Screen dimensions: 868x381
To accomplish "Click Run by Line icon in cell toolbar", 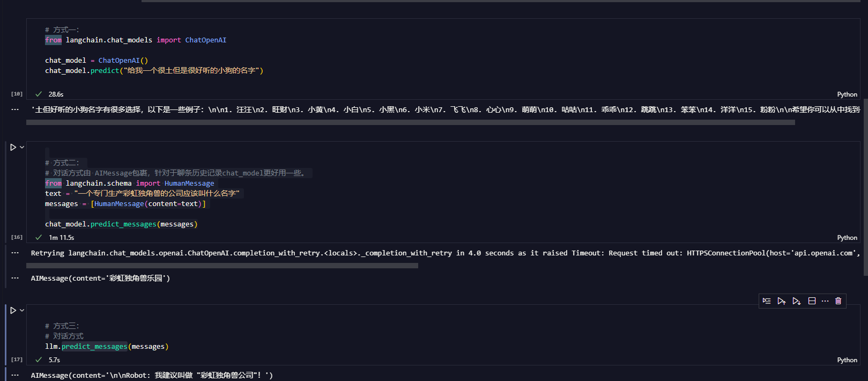I will coord(767,301).
